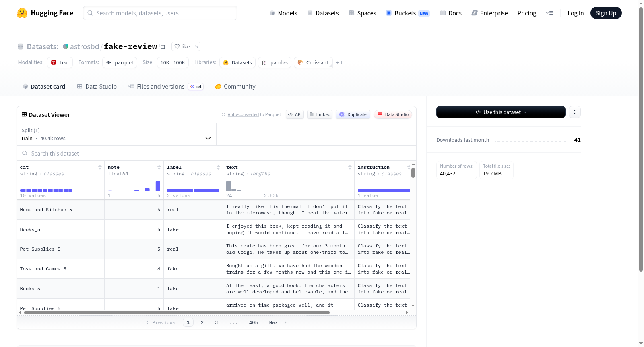Sort the instruction column with its sort icon

(x=409, y=167)
